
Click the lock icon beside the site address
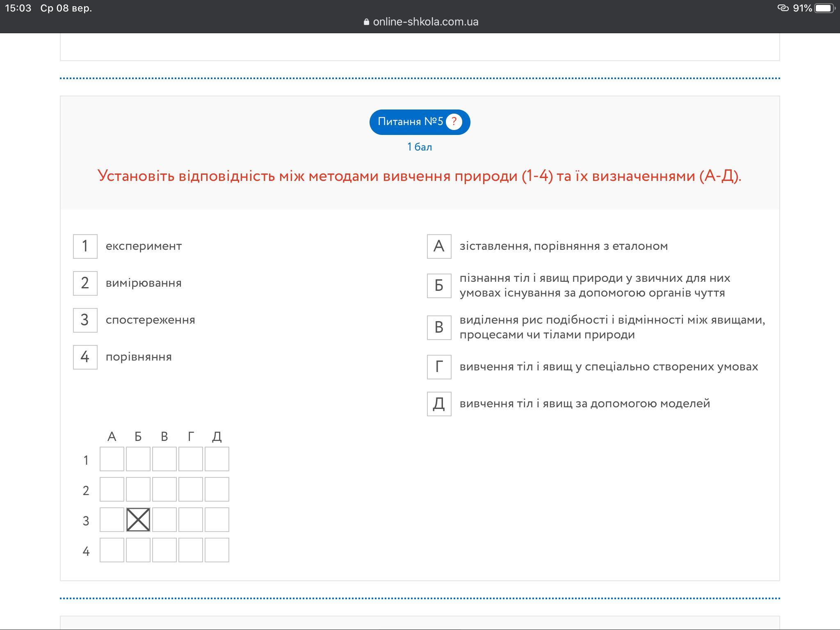(x=366, y=22)
